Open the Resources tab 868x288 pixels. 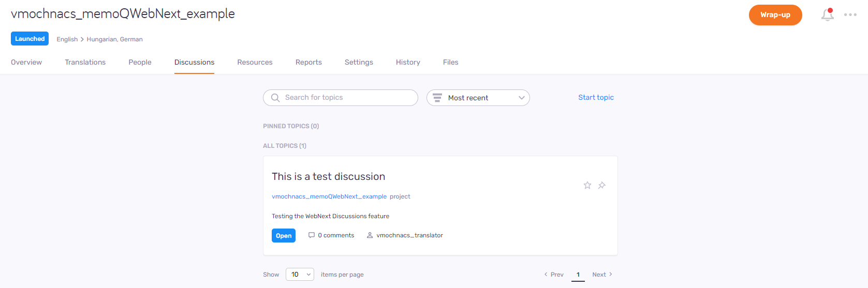[x=255, y=62]
